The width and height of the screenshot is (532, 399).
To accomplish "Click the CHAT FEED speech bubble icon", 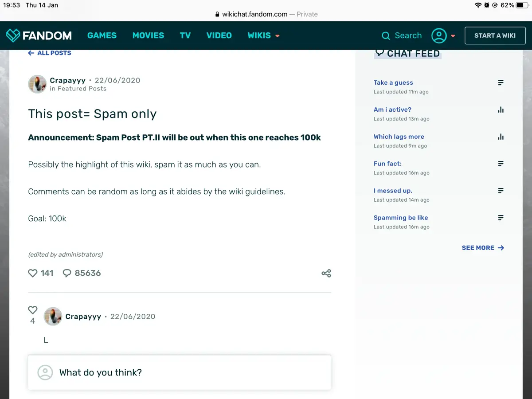I will (380, 53).
